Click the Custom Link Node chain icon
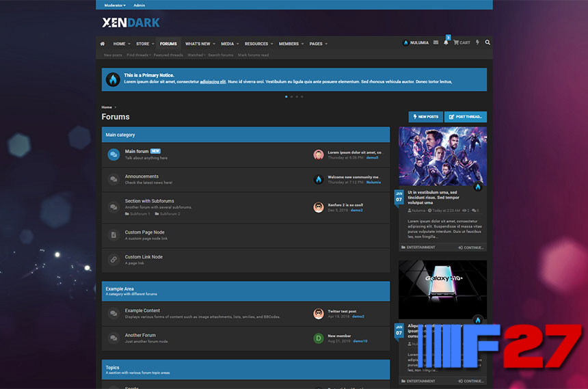 coord(113,260)
